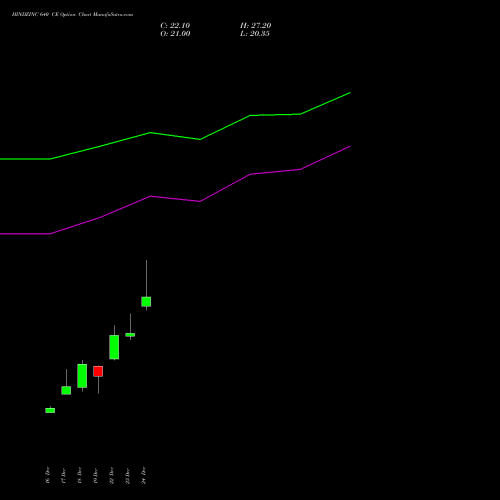Click the HINDZINC 640 CE Option Chart title

(x=72, y=15)
